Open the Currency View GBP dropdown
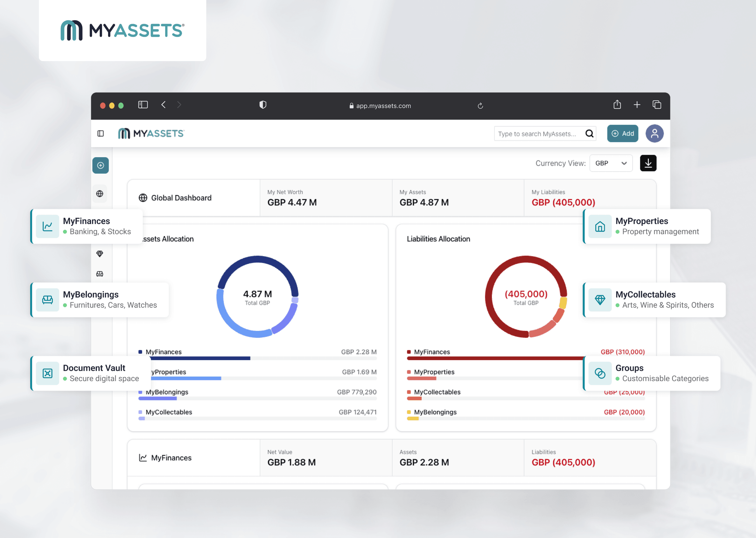The width and height of the screenshot is (756, 538). tap(611, 163)
